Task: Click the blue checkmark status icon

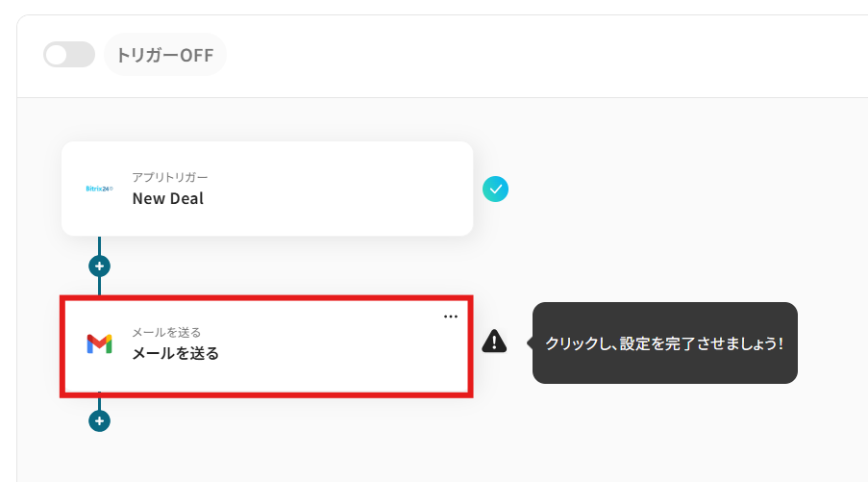Action: point(495,190)
